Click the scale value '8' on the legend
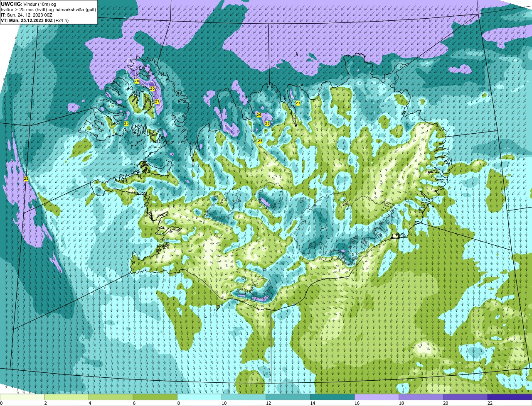This screenshot has width=532, height=406. (178, 403)
